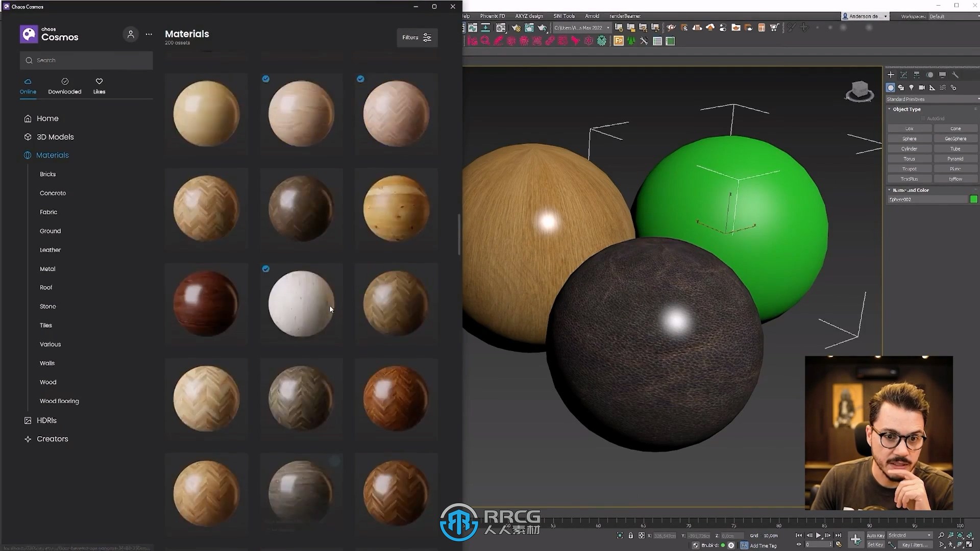Select the Helpers category icon
This screenshot has height=551, width=980.
pos(932,88)
